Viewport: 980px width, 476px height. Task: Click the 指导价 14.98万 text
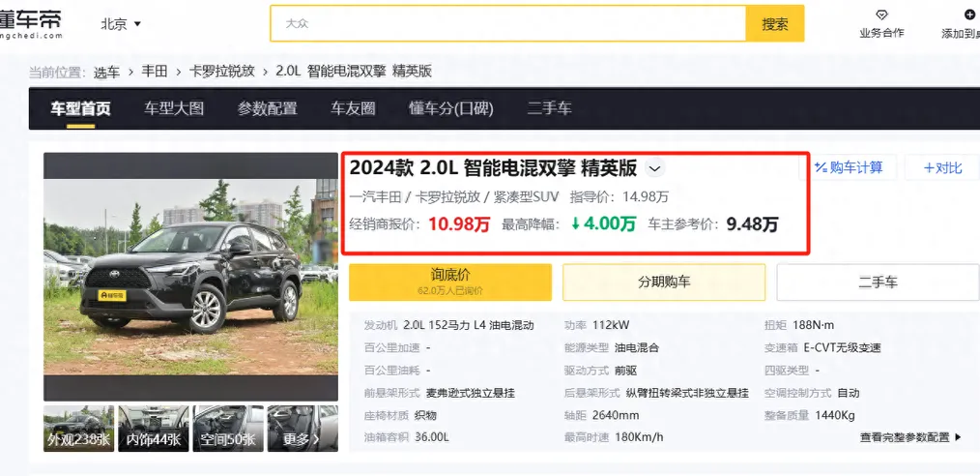(x=620, y=197)
